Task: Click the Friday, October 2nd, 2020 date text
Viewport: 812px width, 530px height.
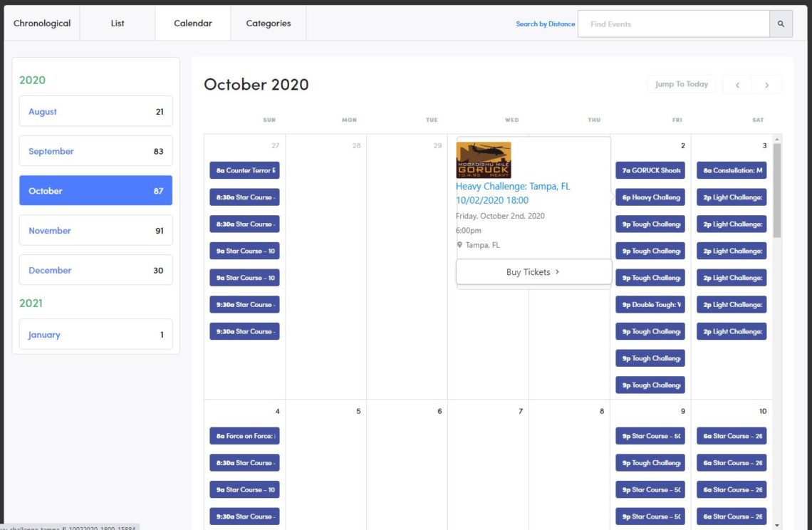Action: pos(500,216)
